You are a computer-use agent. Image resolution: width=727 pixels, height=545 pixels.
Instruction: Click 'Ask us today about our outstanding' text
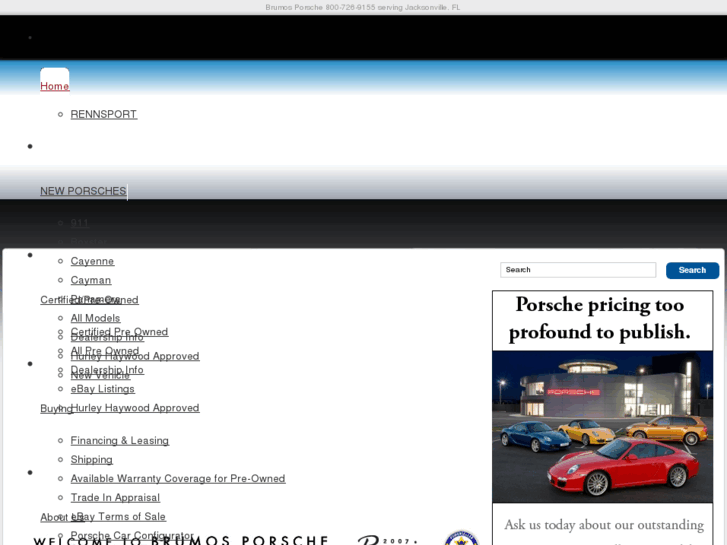[x=604, y=525]
